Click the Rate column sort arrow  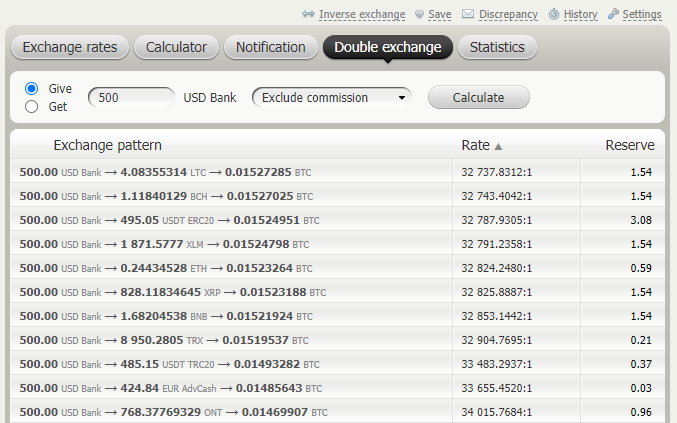[498, 146]
